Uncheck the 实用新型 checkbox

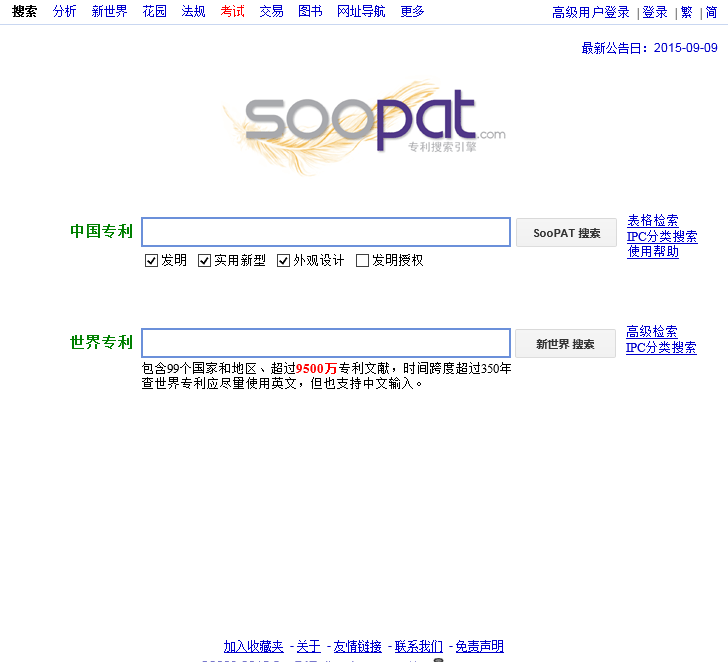point(204,261)
